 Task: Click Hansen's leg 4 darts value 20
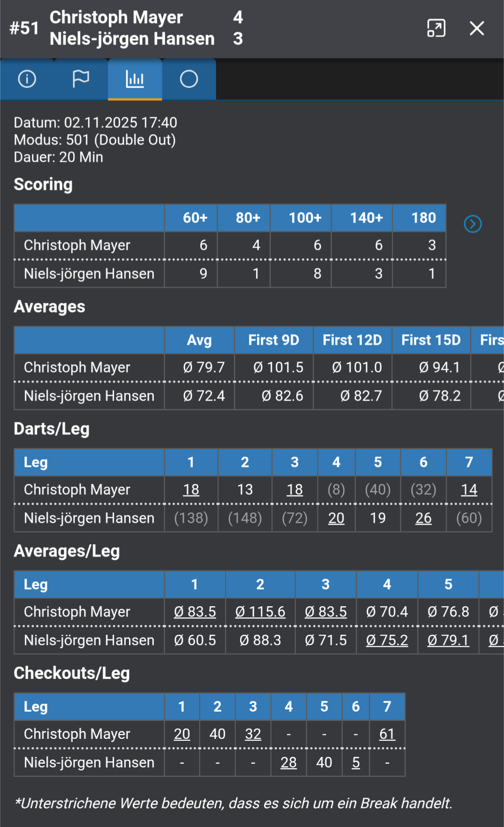coord(336,518)
